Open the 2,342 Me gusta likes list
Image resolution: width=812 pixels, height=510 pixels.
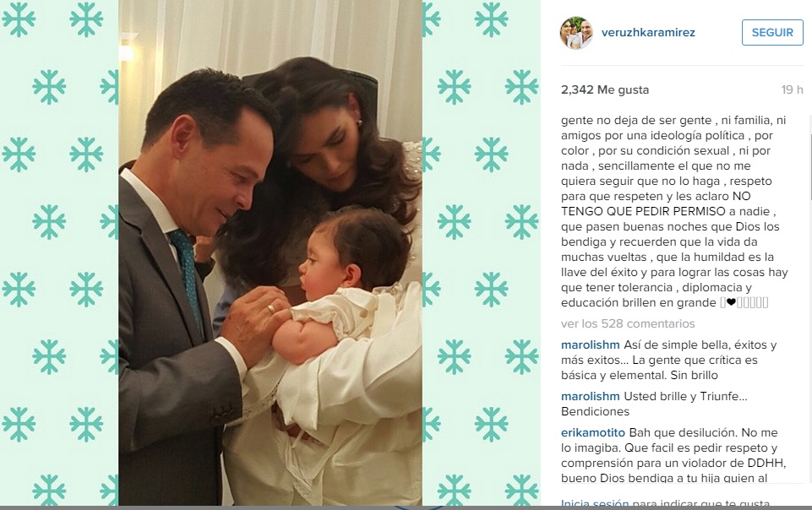tap(604, 90)
